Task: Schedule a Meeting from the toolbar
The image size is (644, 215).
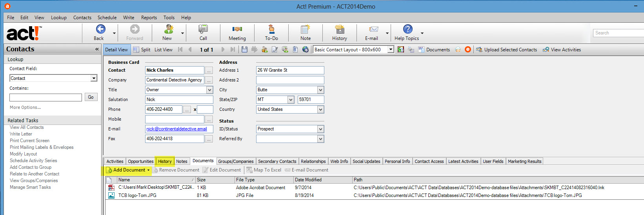Action: click(x=237, y=29)
